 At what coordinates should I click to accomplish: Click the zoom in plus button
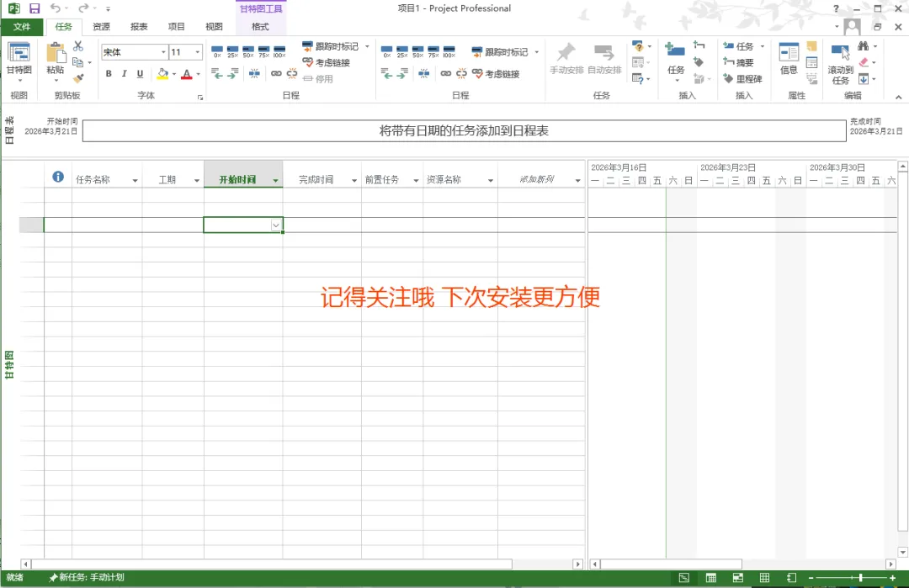pyautogui.click(x=893, y=578)
